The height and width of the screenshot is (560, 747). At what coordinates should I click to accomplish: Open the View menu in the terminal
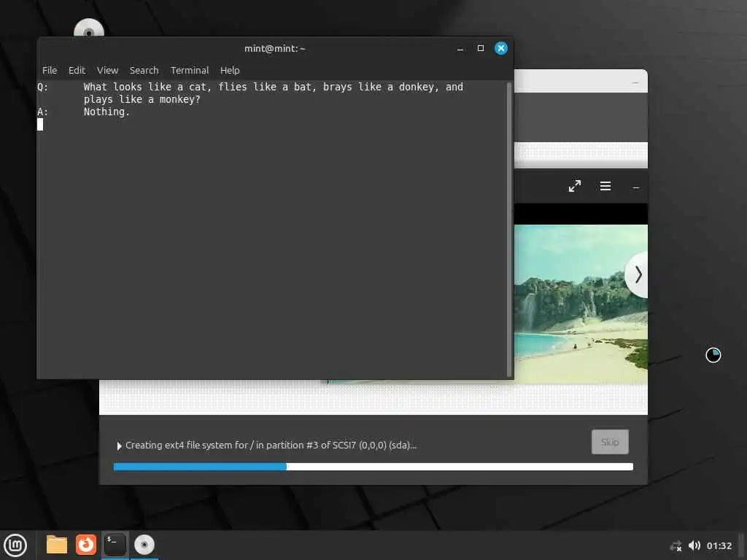108,71
